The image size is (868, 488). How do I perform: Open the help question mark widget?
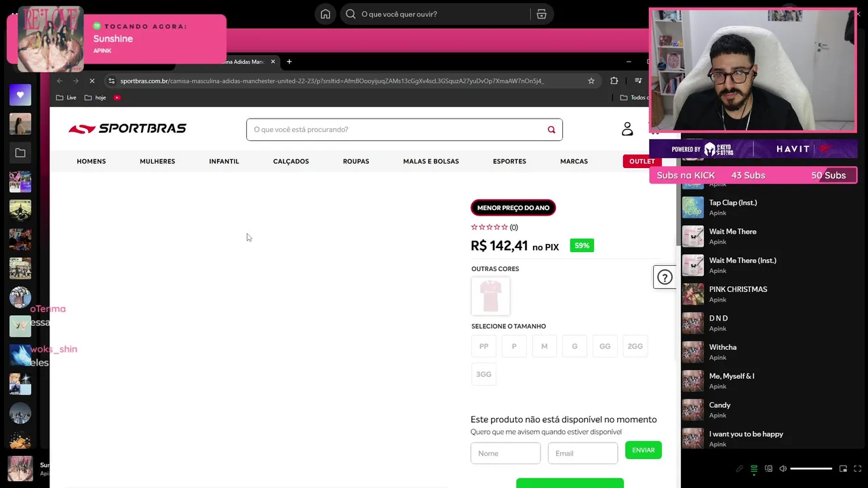coord(665,277)
